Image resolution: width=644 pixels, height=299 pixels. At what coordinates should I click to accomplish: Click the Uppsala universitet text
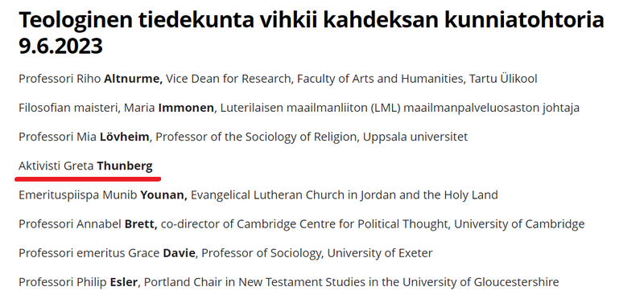click(x=415, y=137)
